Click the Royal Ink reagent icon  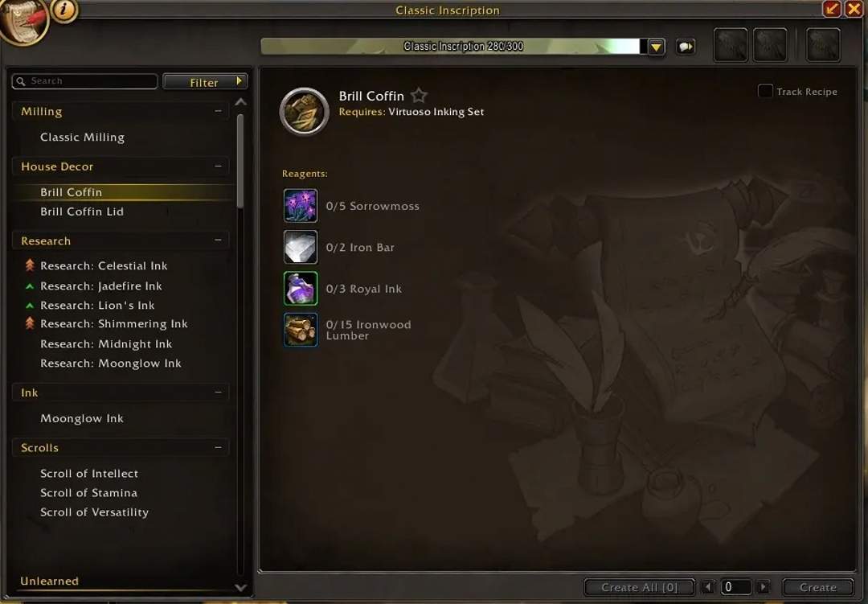[301, 288]
